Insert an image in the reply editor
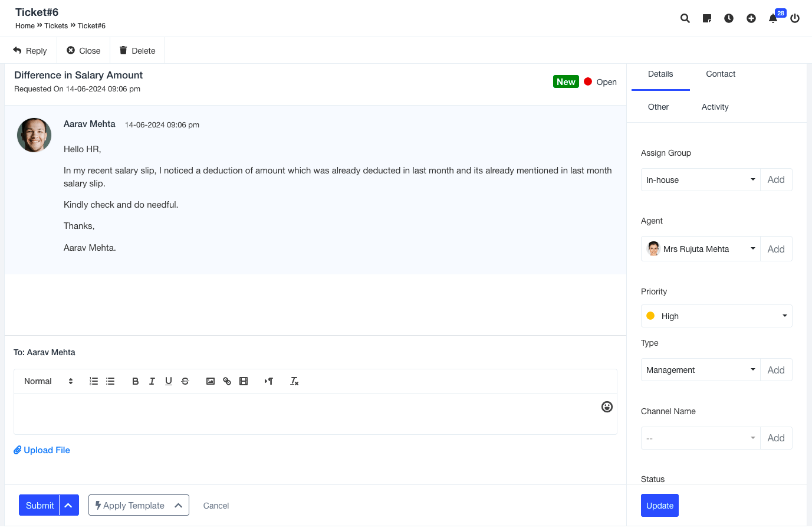Viewport: 812px width, 531px height. click(211, 381)
